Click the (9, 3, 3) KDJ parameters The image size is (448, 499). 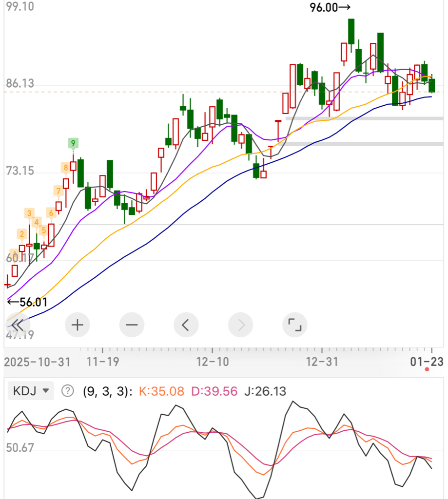pyautogui.click(x=108, y=391)
